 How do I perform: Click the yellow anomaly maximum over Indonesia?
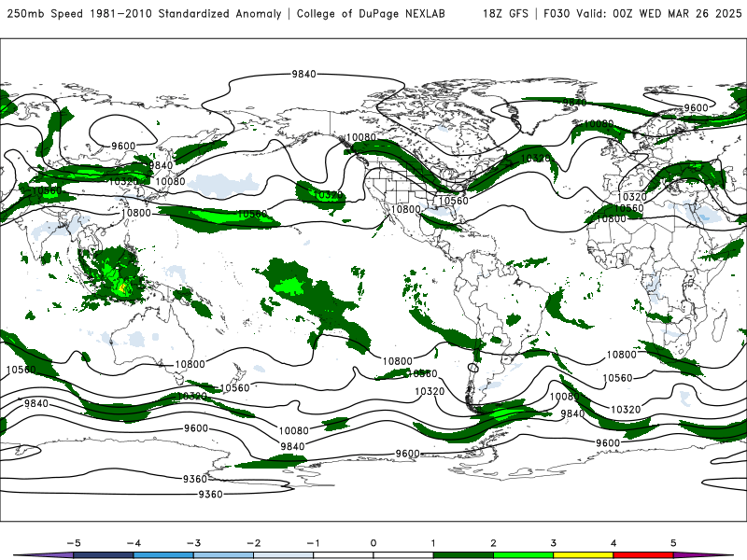123,287
